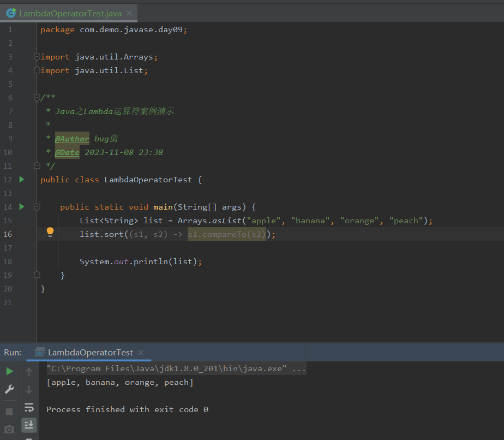Click the up arrow in console toolbar
Viewport: 504px width, 440px height.
pyautogui.click(x=29, y=372)
